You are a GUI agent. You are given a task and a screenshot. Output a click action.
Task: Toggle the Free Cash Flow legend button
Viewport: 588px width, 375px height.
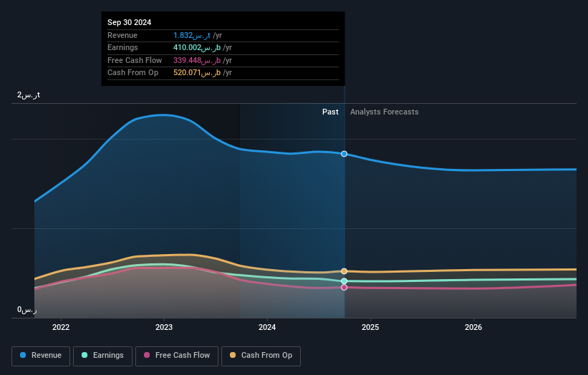click(177, 356)
